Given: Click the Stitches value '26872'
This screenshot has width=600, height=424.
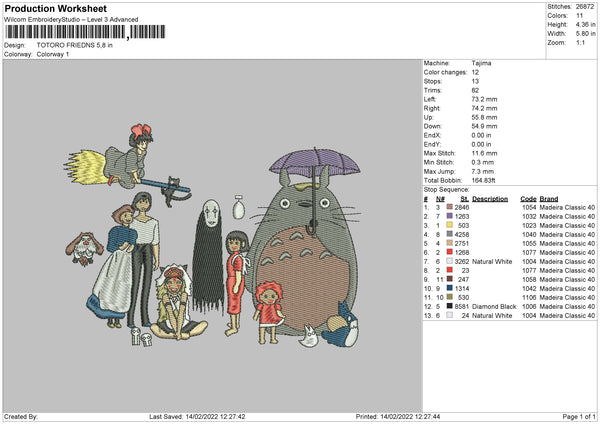Looking at the screenshot, I should pos(585,7).
